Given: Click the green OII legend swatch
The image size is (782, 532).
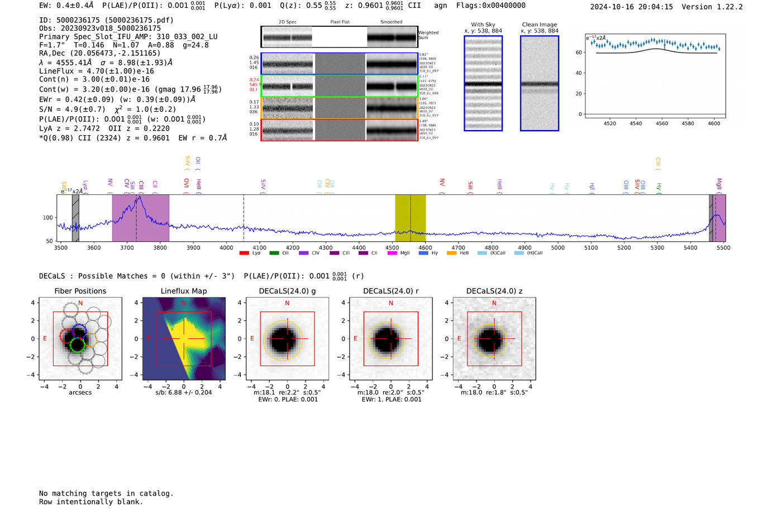Looking at the screenshot, I should coord(274,253).
